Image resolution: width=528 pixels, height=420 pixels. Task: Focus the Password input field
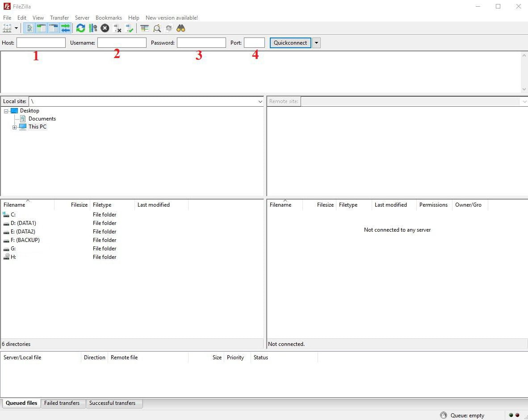click(x=201, y=43)
